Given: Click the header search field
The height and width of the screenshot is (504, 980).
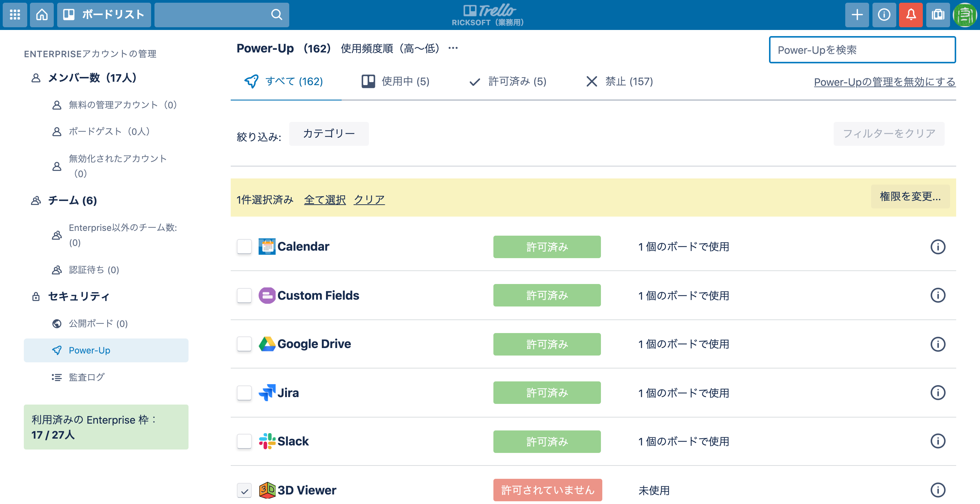Looking at the screenshot, I should point(222,15).
